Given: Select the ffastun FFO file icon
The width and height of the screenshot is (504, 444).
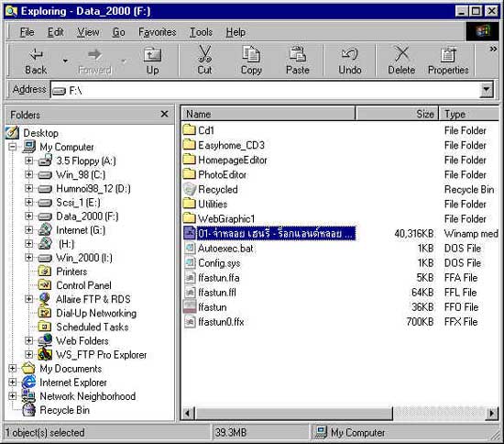Looking at the screenshot, I should [190, 307].
